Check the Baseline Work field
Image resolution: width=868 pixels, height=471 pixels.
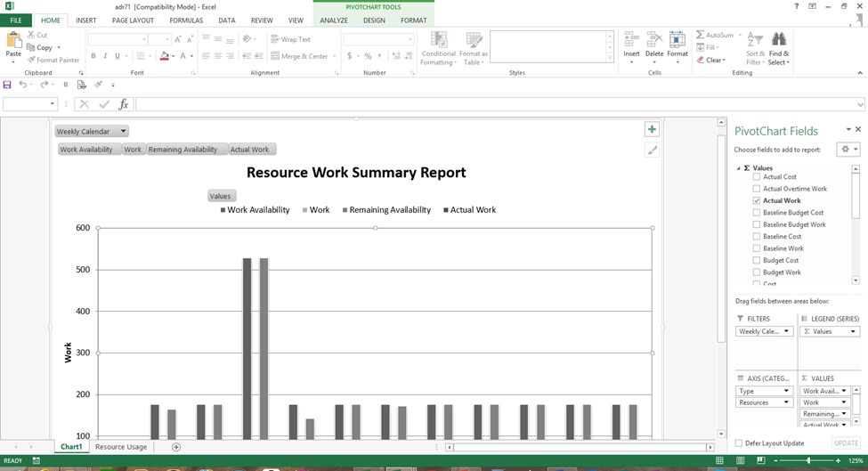756,248
